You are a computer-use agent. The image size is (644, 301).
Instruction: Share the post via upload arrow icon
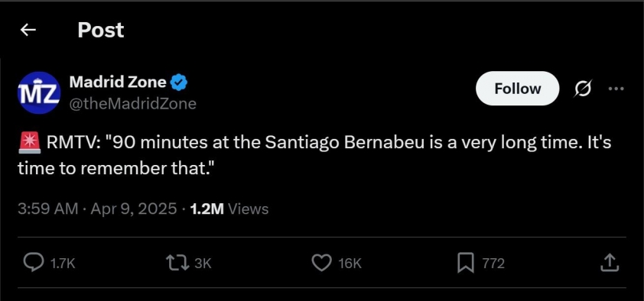click(610, 263)
